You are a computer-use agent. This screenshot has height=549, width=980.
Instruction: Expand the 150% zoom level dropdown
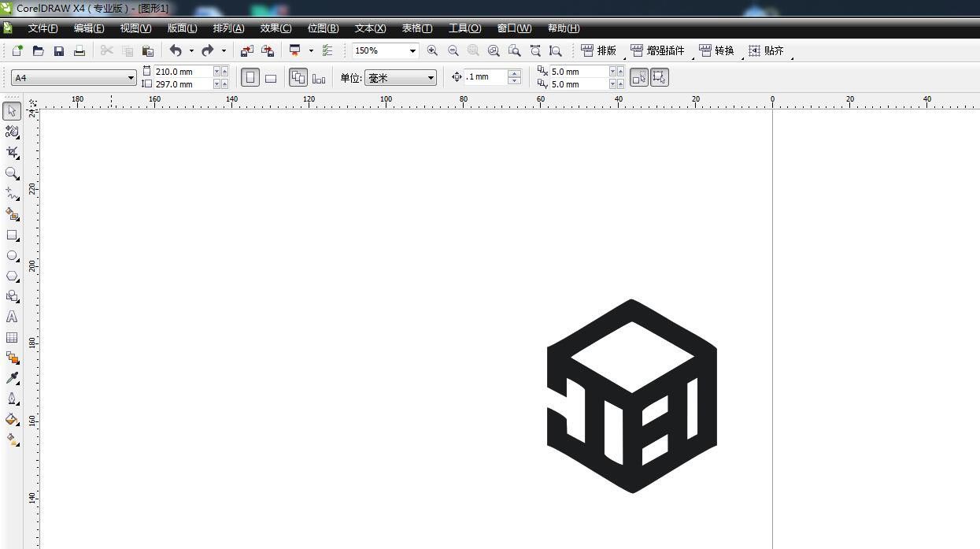[x=412, y=51]
